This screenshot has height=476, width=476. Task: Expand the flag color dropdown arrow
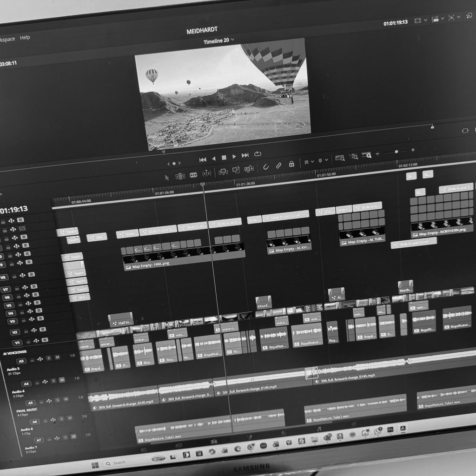click(313, 162)
